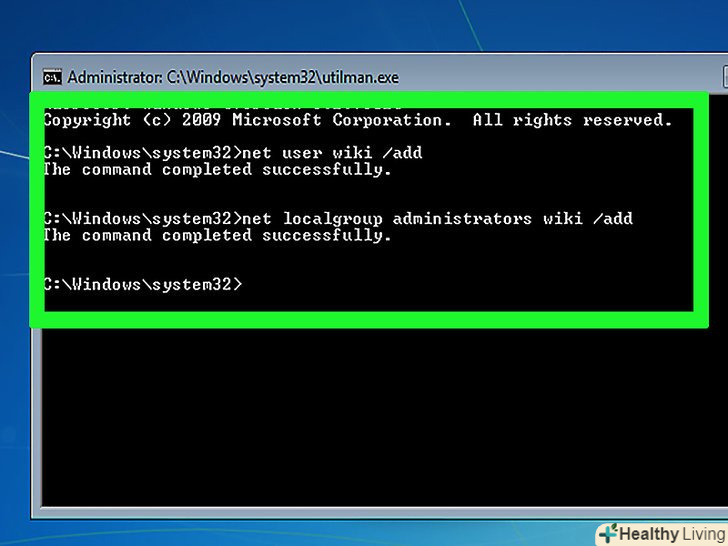Click the command prompt icon in title bar
Viewport: 728px width, 546px height.
[x=52, y=77]
